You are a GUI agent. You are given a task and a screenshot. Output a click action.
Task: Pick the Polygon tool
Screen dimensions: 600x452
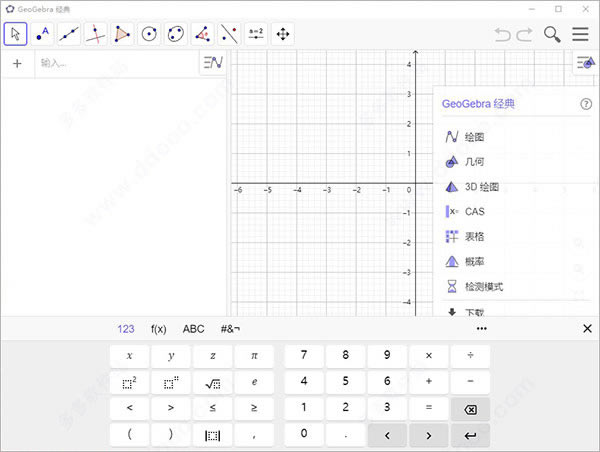coord(122,34)
